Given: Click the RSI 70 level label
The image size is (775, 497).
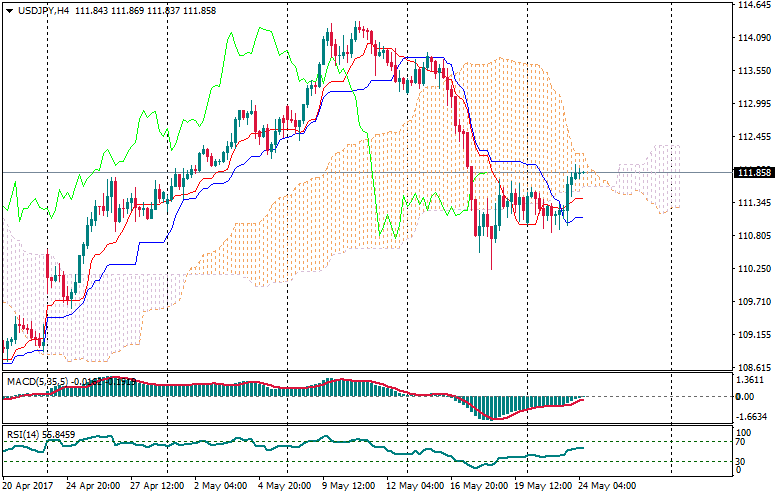Looking at the screenshot, I should point(744,441).
